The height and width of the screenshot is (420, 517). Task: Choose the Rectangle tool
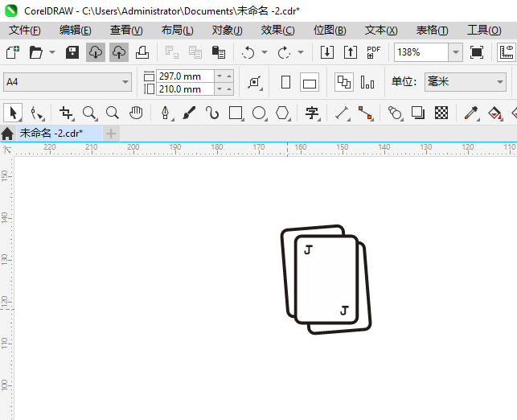pos(236,113)
